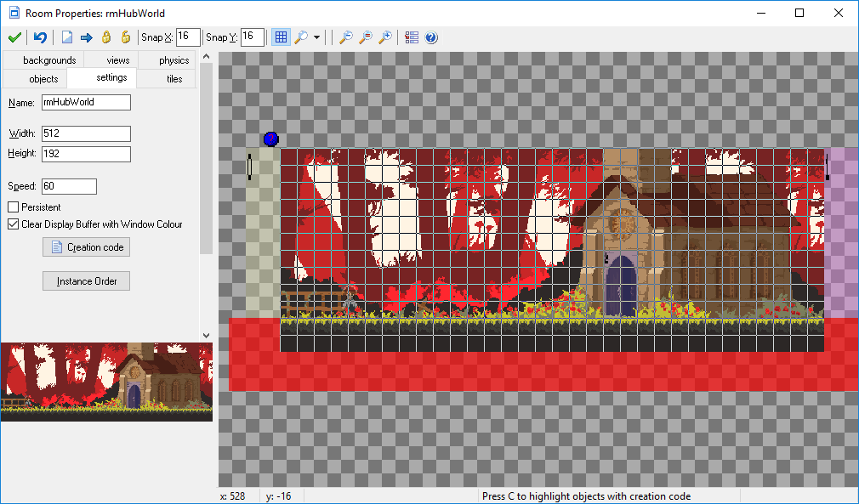Click the clear room blank page icon
The image size is (859, 504).
67,37
